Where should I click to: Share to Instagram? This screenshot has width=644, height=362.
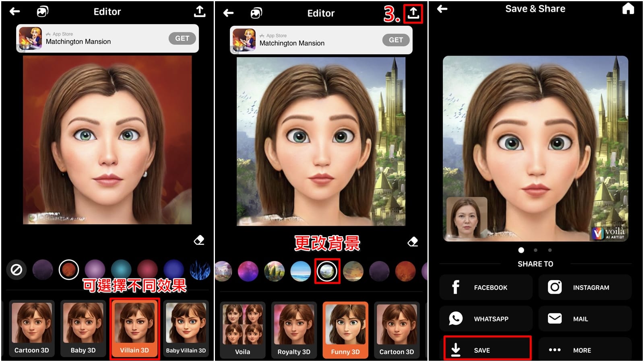click(585, 287)
